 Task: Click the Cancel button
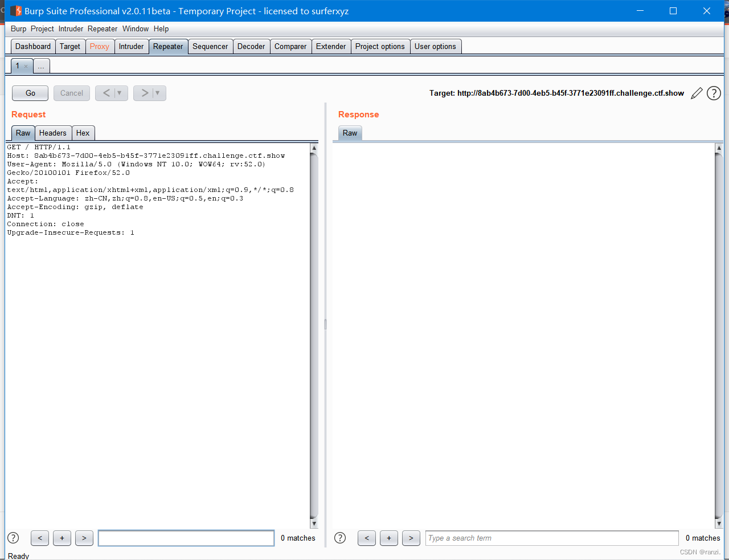coord(72,93)
